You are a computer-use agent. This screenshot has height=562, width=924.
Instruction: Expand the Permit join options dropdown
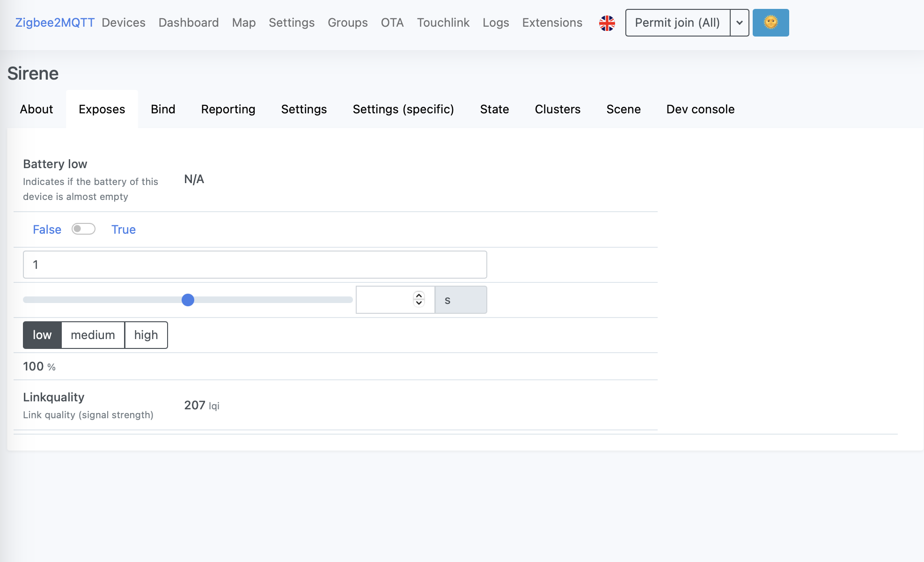(739, 22)
